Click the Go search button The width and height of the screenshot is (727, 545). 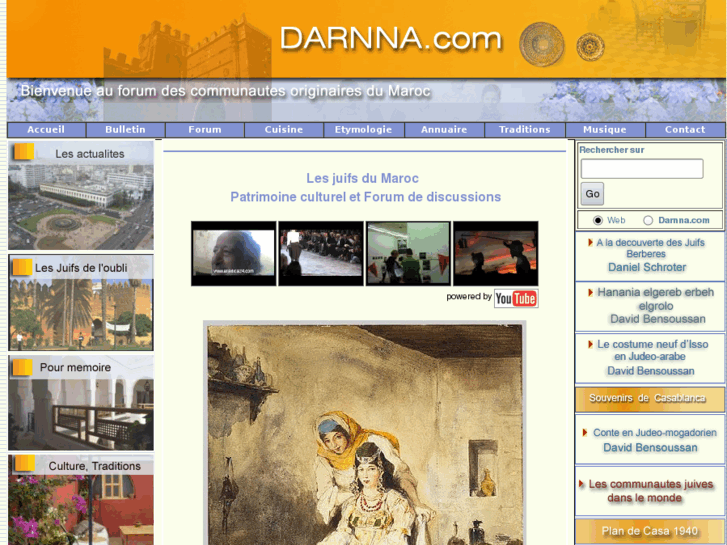(x=592, y=194)
